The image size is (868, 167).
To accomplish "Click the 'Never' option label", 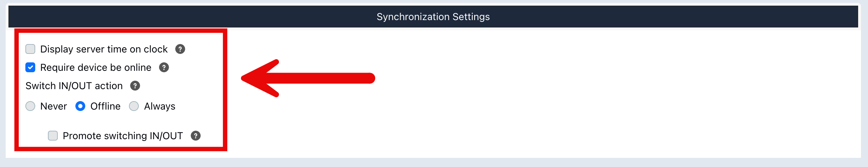I will coord(54,106).
